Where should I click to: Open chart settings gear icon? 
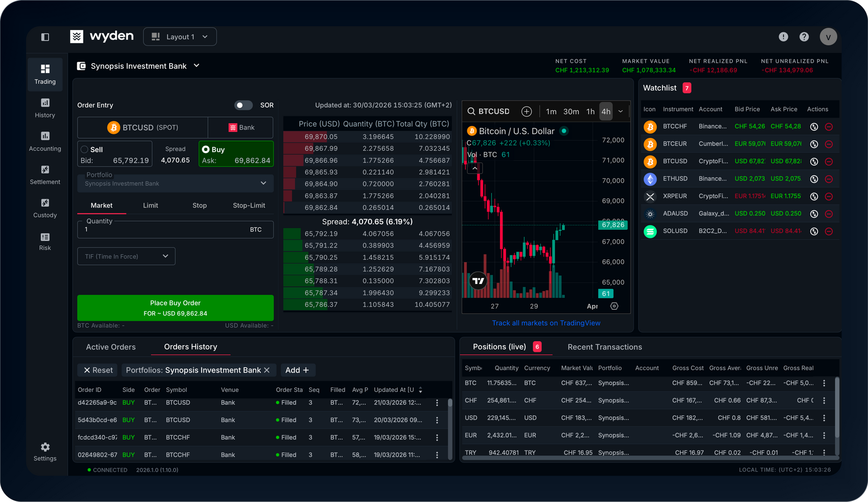[614, 306]
